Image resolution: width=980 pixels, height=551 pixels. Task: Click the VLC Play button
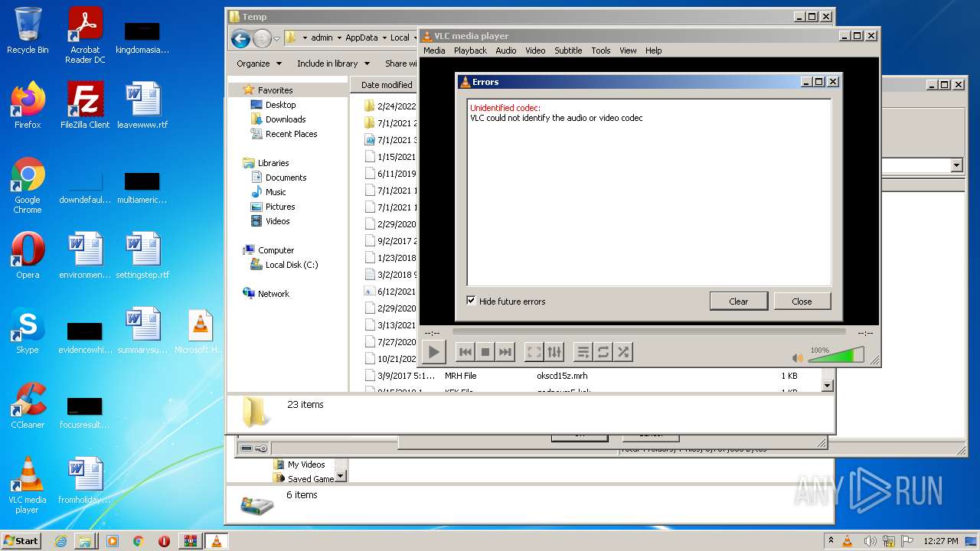(x=433, y=352)
